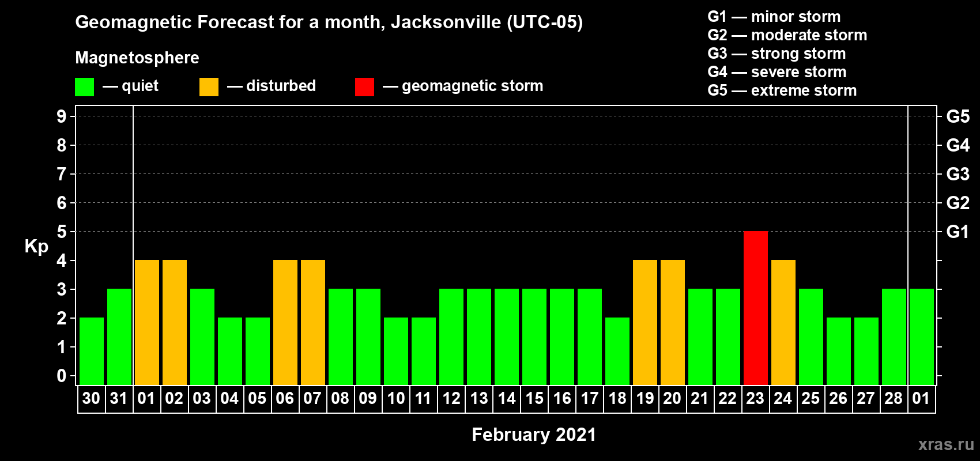Click the date label 12 on the axis
980x461 pixels.
pyautogui.click(x=451, y=398)
